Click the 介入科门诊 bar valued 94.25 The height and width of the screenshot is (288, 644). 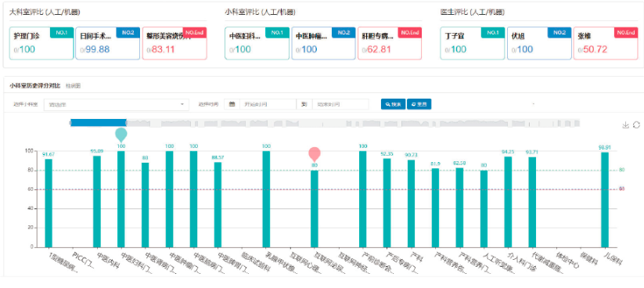(508, 202)
